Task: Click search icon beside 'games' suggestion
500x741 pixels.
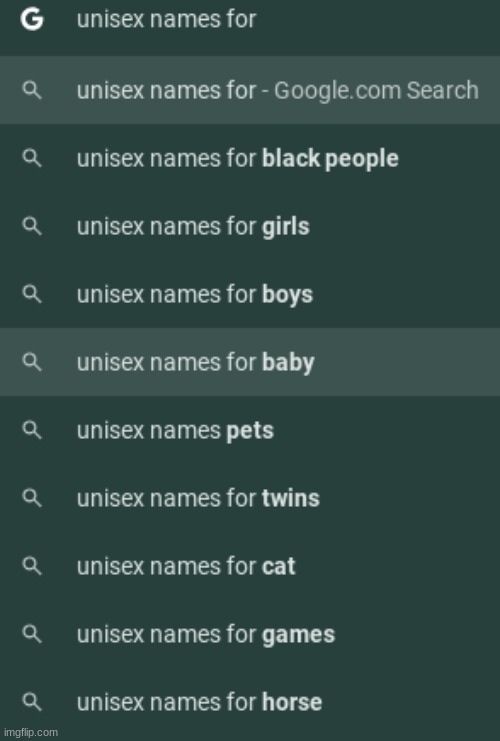Action: coord(32,634)
